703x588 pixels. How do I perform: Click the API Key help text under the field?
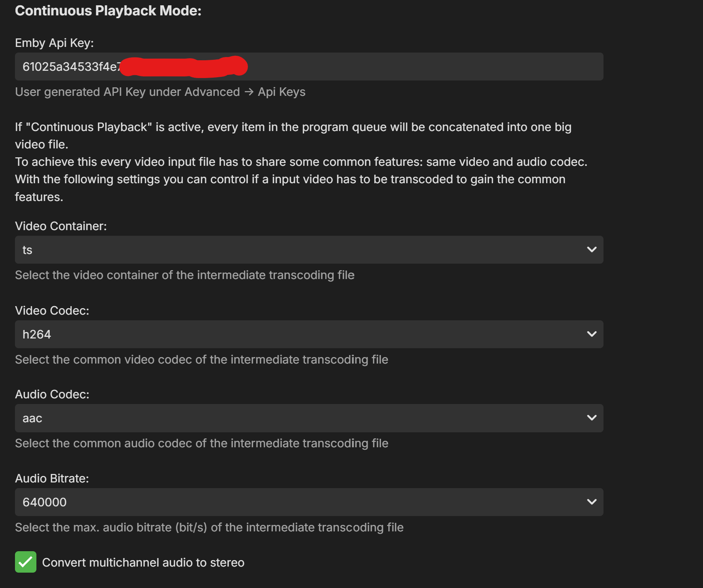click(x=160, y=92)
